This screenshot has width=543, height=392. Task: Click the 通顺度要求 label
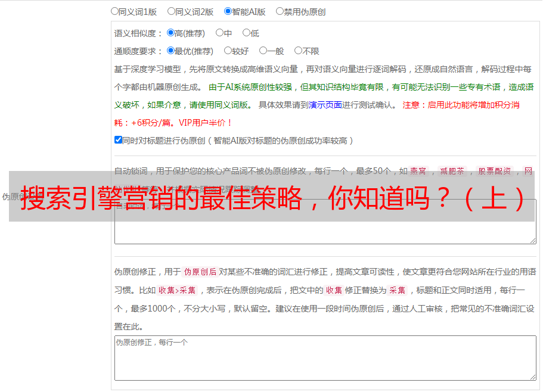(138, 51)
